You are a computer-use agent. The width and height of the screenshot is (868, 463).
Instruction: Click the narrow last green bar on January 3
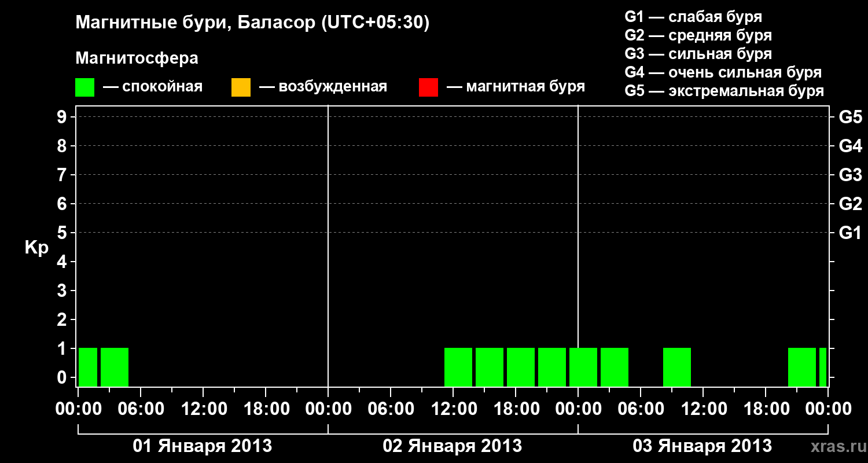click(x=823, y=367)
